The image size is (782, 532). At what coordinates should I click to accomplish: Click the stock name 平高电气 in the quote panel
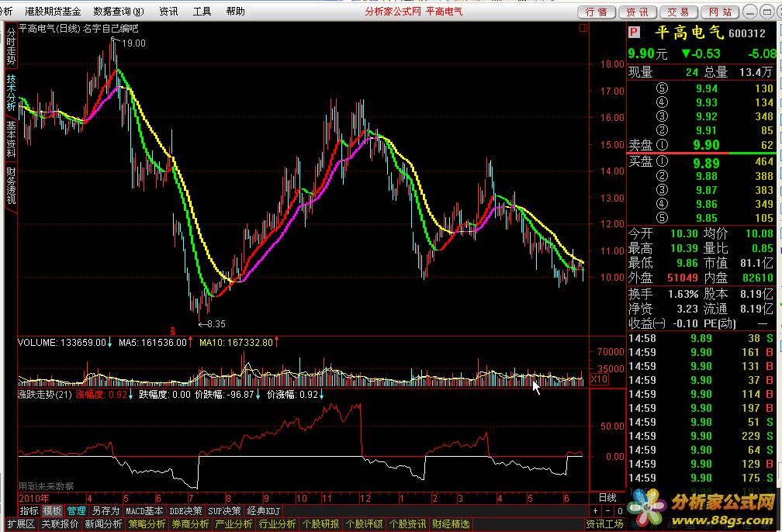tap(689, 33)
